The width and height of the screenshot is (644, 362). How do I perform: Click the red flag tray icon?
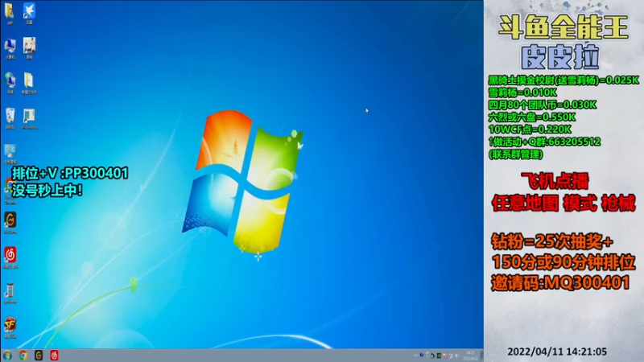point(445,356)
